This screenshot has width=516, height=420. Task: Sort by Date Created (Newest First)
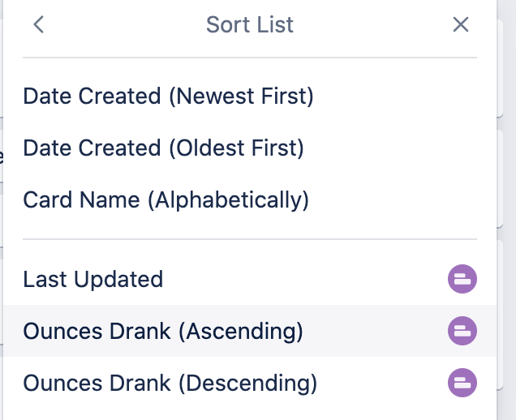tap(168, 96)
